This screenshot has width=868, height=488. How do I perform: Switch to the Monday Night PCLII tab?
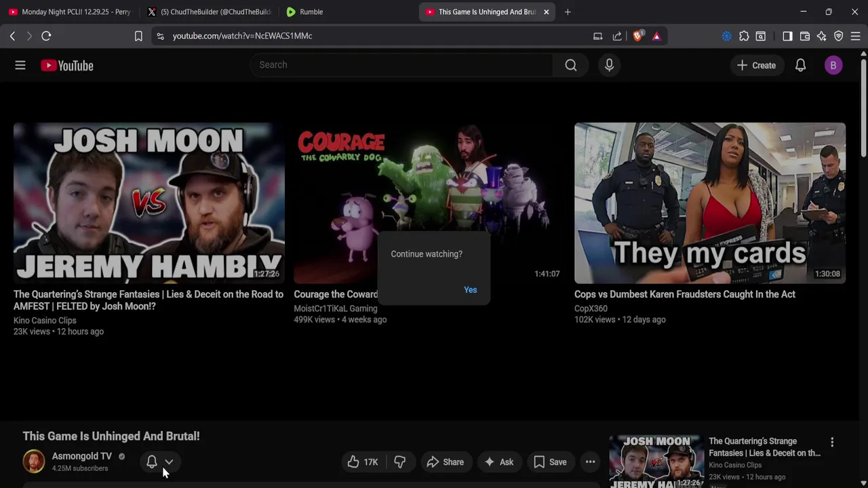pyautogui.click(x=69, y=12)
